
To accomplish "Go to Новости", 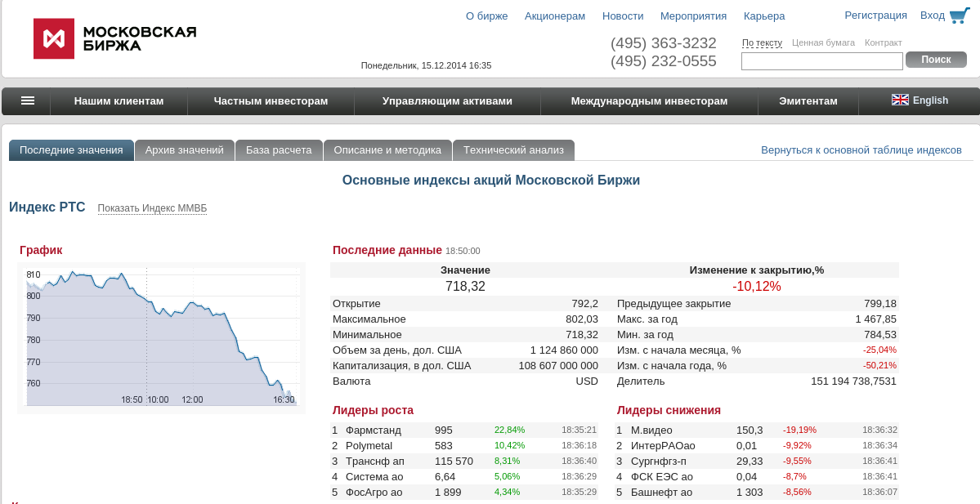I will (623, 16).
